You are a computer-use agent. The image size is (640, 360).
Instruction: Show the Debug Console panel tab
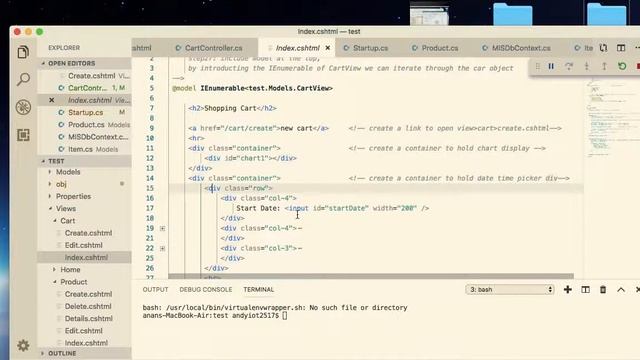pos(206,289)
